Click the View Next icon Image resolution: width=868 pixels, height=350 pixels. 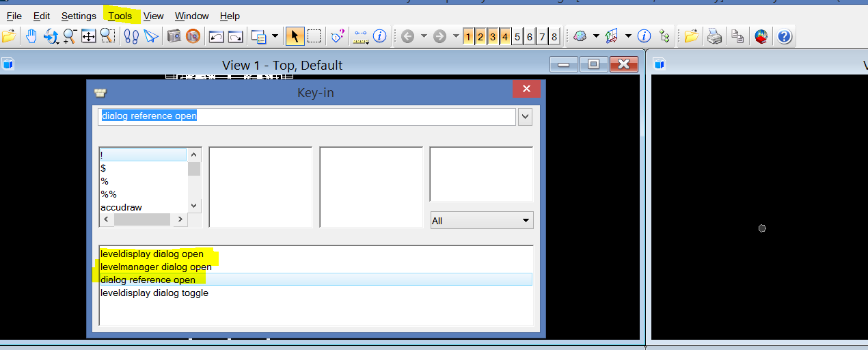(235, 36)
